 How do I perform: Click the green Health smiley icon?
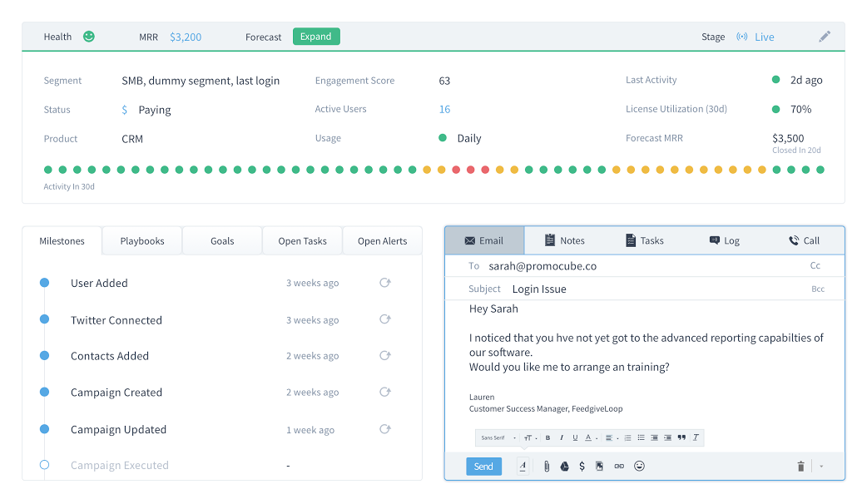tap(88, 37)
